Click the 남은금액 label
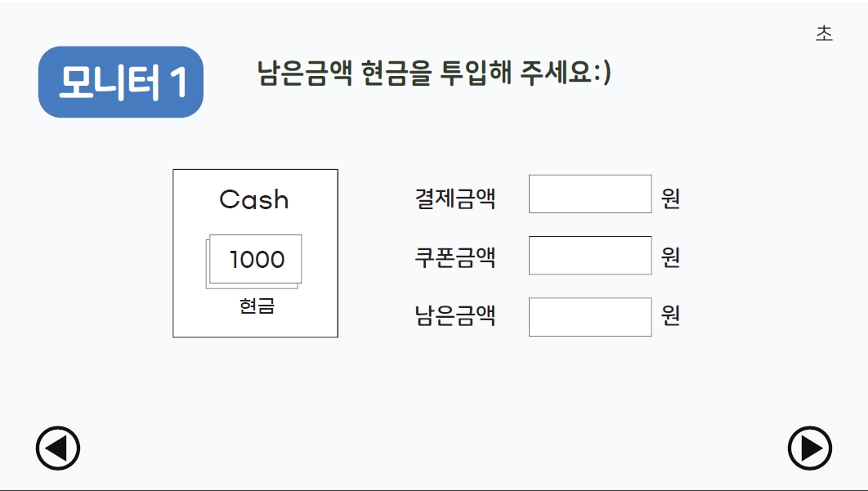Viewport: 868px width, 491px height. click(455, 315)
